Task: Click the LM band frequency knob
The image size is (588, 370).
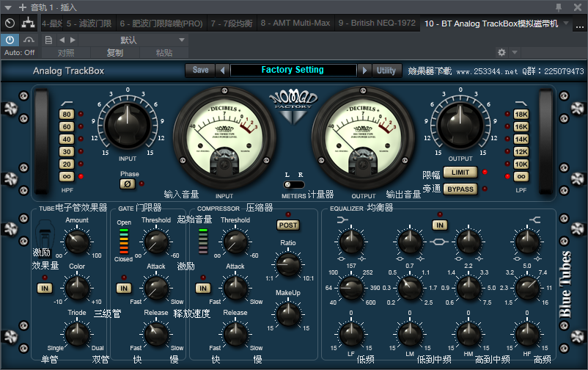Action: [410, 288]
